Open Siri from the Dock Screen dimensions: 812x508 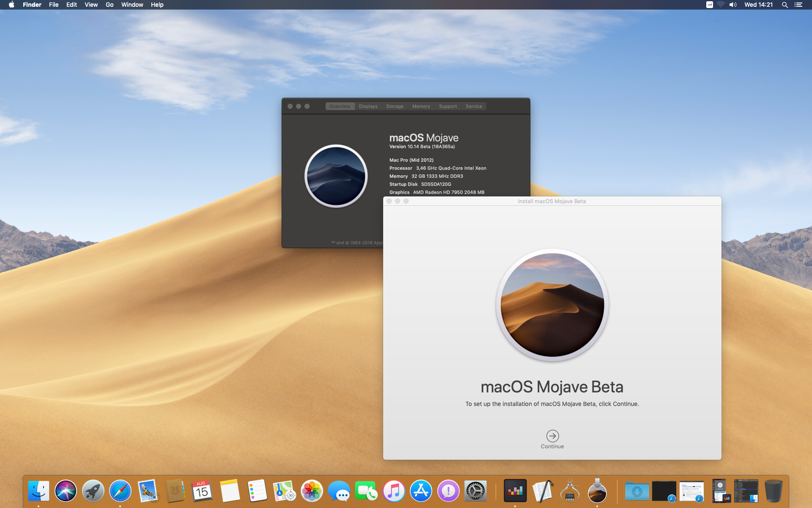pos(66,491)
